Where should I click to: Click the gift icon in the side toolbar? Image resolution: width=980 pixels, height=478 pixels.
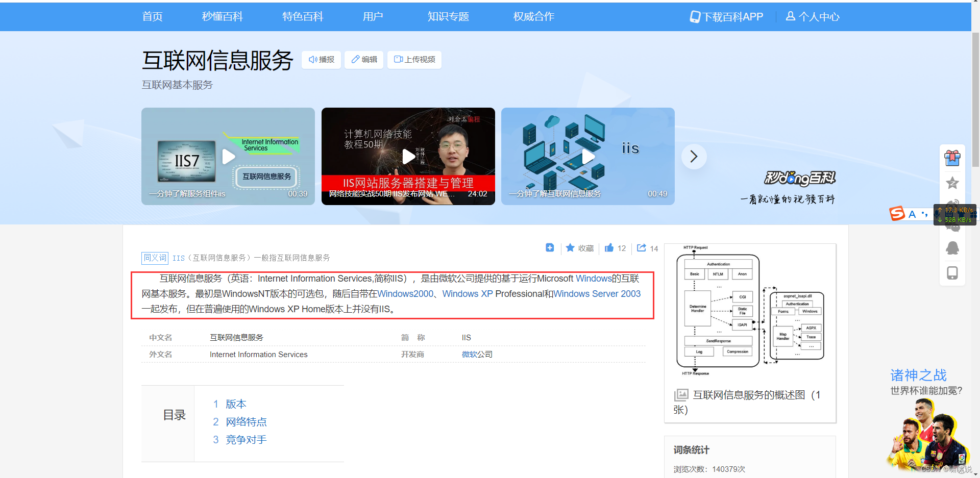(x=952, y=158)
